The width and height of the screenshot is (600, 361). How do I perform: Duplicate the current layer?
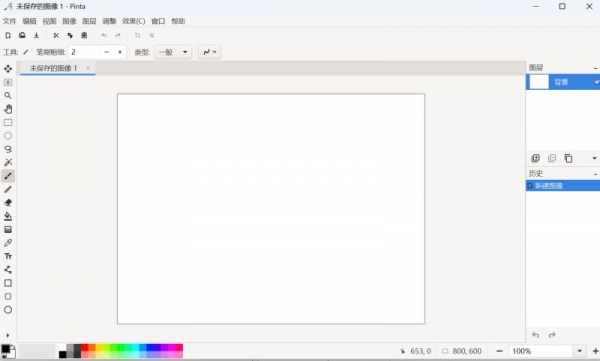point(568,158)
